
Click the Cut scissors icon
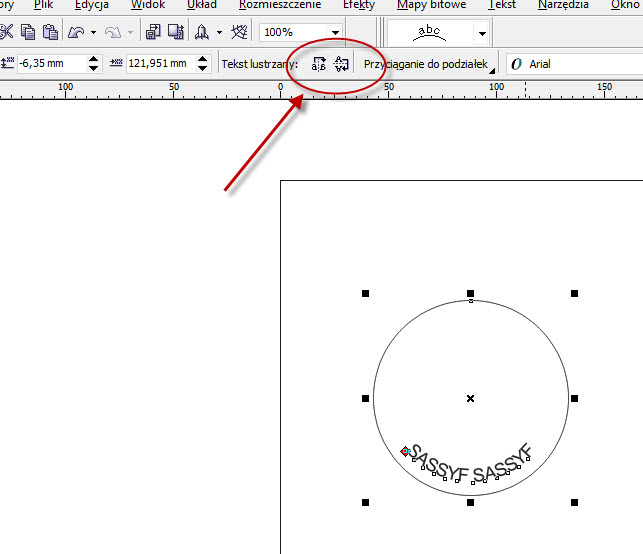point(7,32)
